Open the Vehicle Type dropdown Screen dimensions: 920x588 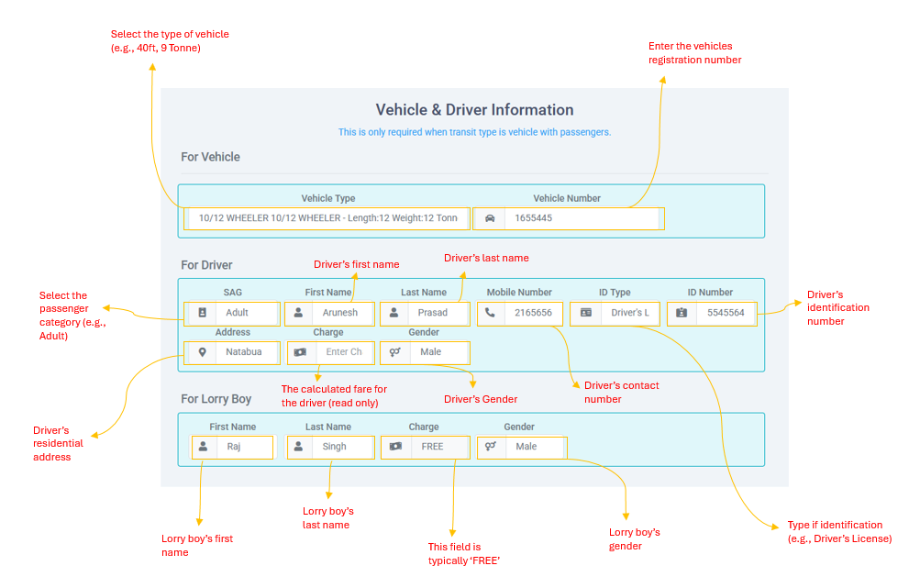point(327,218)
